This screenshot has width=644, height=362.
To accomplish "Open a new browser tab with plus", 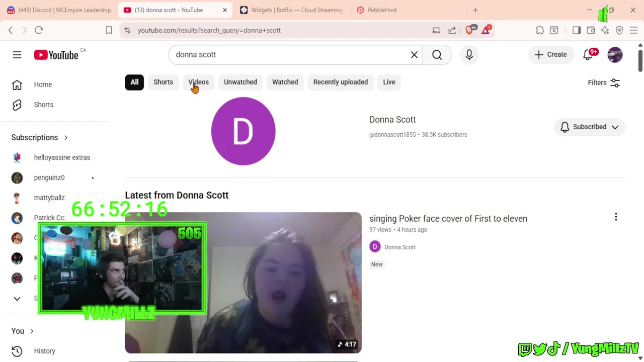I will 475,10.
